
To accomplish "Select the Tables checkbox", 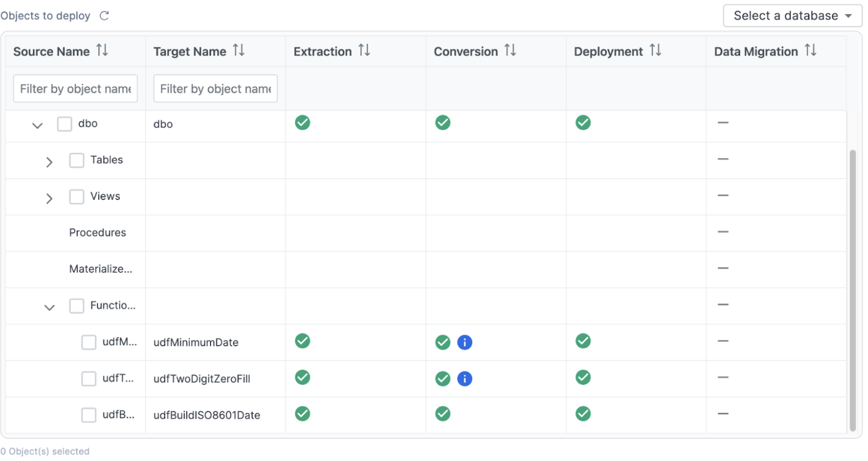I will tap(76, 160).
